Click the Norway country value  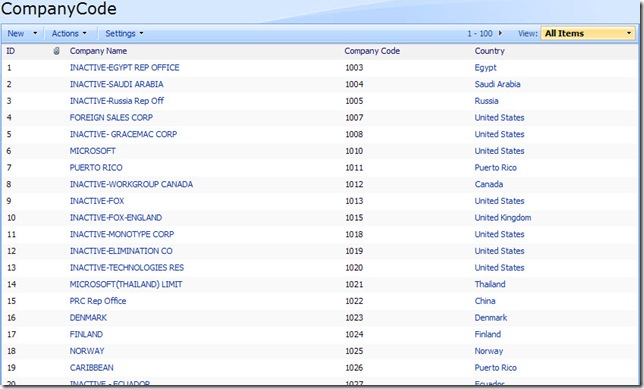489,351
